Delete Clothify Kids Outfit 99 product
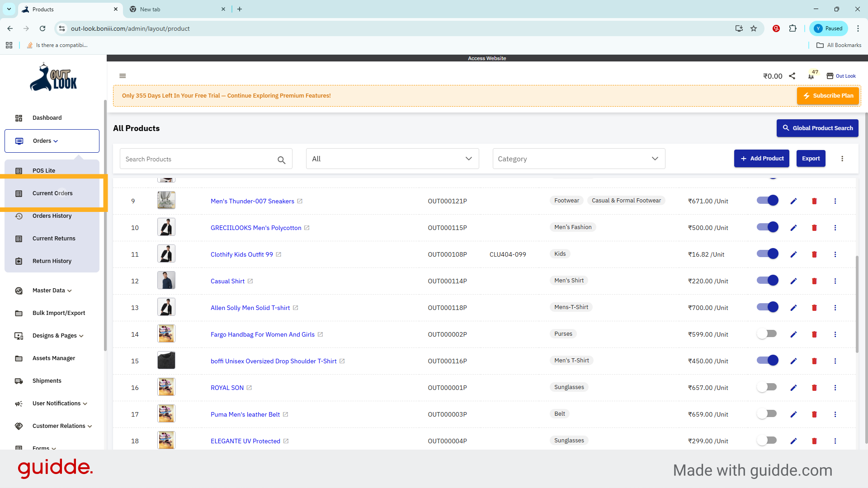Screen dimensions: 868x488 point(814,254)
